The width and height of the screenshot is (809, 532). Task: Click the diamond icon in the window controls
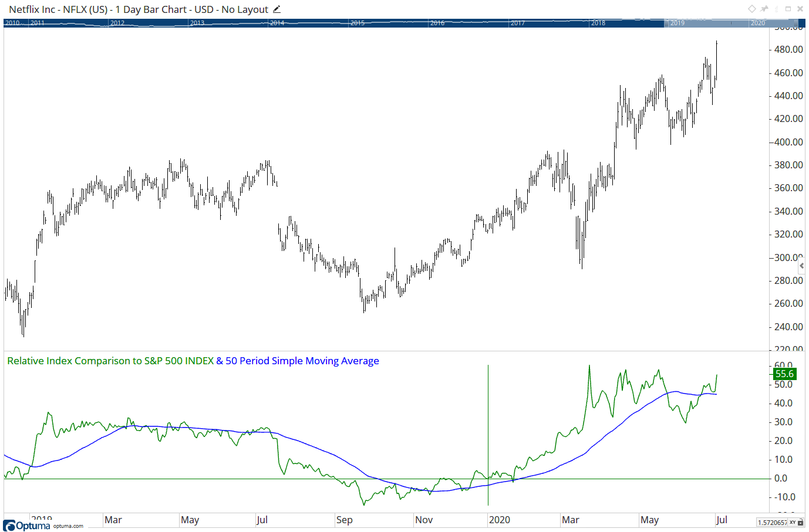click(x=751, y=9)
